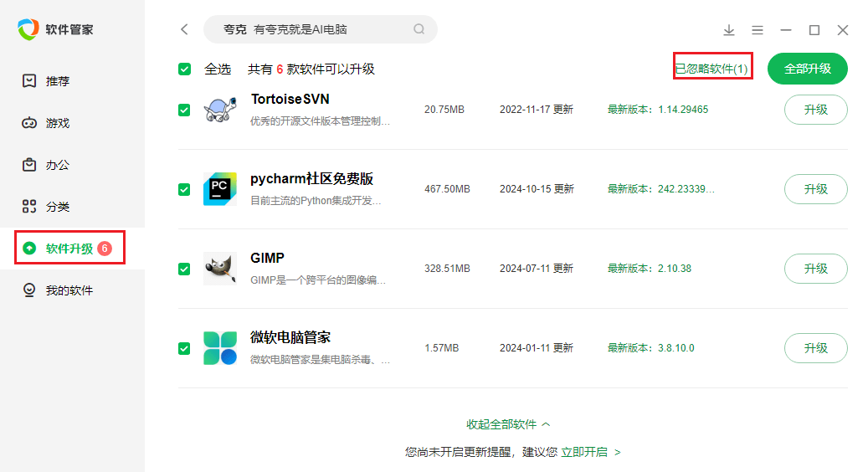The width and height of the screenshot is (868, 472).
Task: Click the 微软电脑管家是集电脑杀毒 description
Action: click(320, 360)
